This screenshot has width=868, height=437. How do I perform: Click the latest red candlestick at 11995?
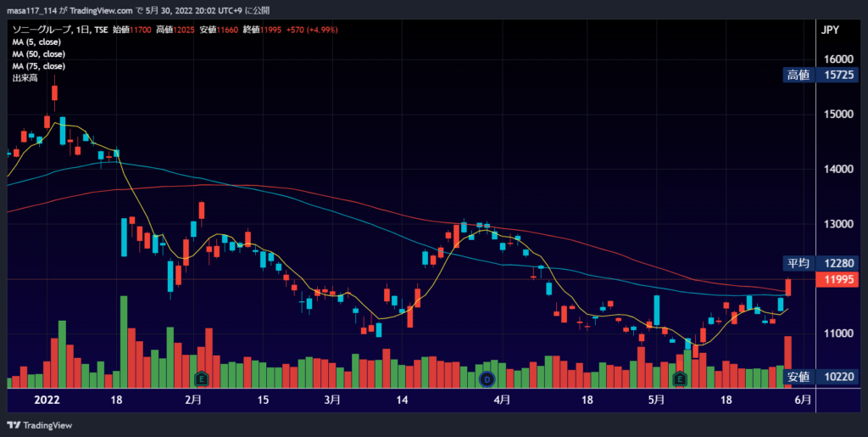pos(788,287)
